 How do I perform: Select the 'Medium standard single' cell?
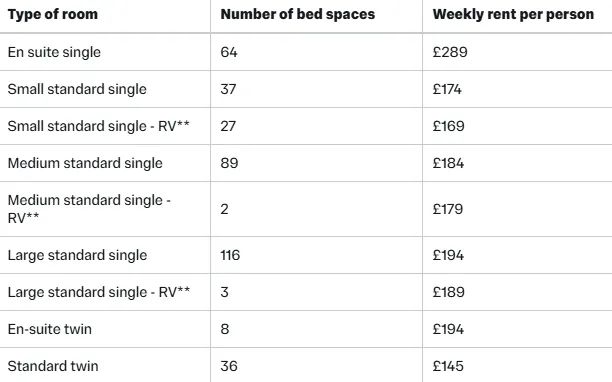(x=85, y=163)
